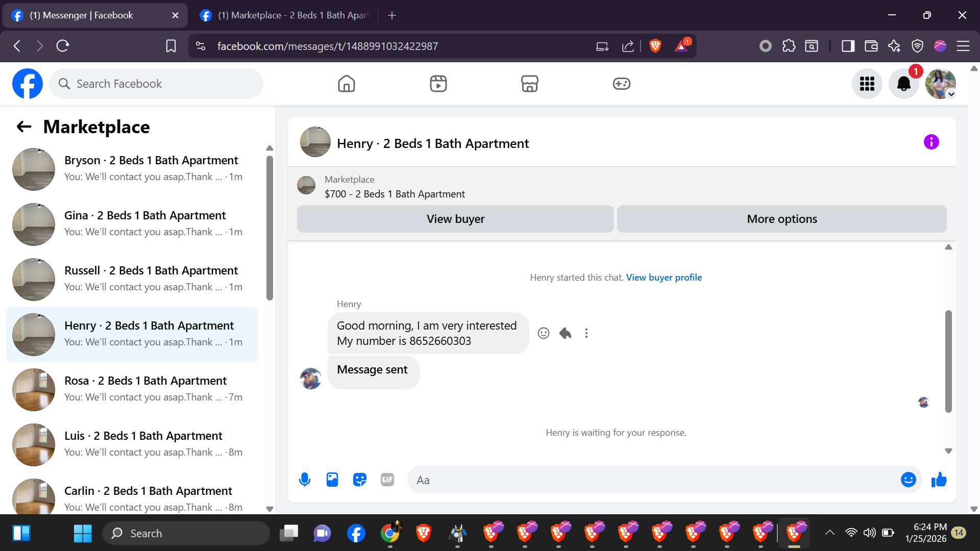This screenshot has width=980, height=551.
Task: Open the notifications bell
Action: click(904, 84)
